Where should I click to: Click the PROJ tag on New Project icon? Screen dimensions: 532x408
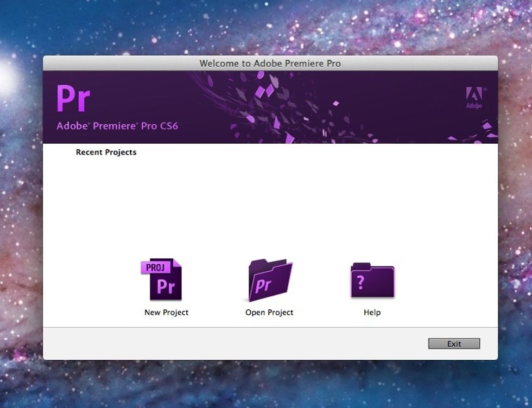[x=156, y=267]
